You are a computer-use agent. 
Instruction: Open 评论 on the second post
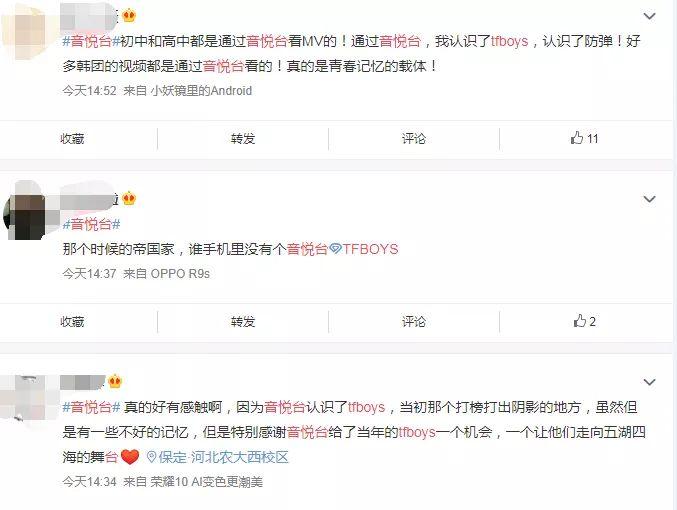(414, 322)
